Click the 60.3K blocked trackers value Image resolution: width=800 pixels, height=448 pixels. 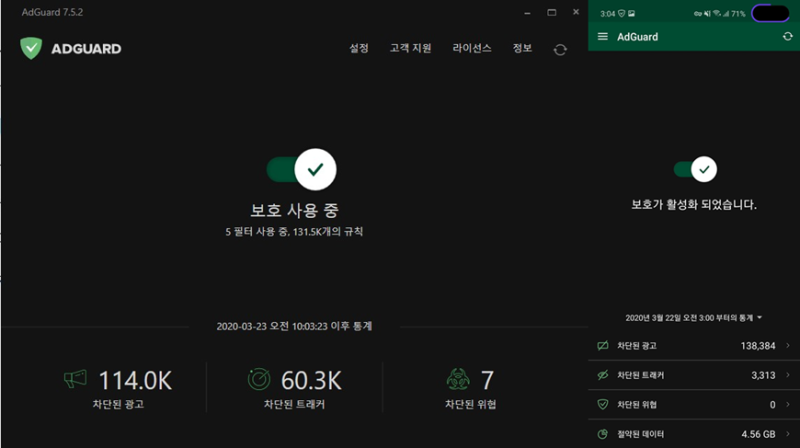click(x=311, y=381)
